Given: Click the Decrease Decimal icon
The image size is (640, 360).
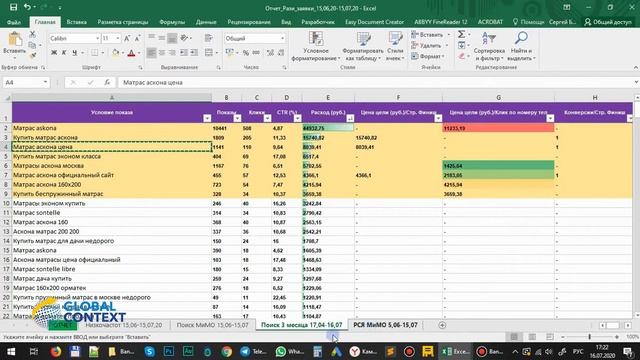Looking at the screenshot, I should 281,53.
